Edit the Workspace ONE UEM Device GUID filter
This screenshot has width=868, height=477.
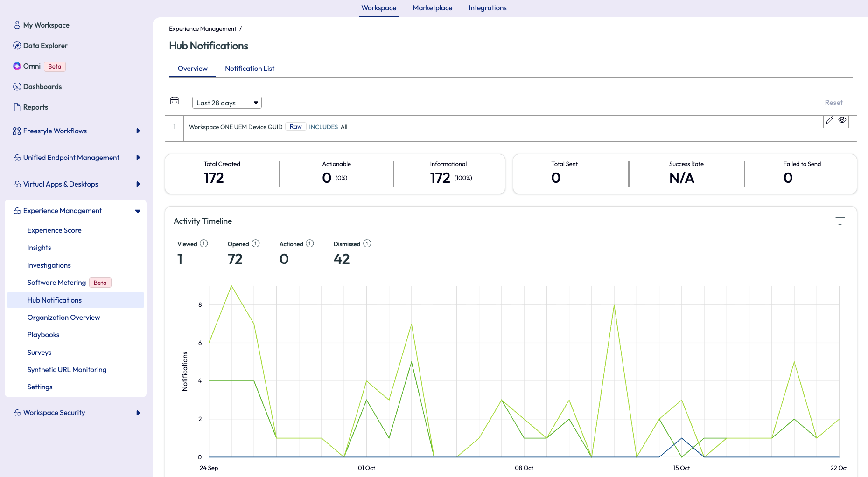pos(830,120)
